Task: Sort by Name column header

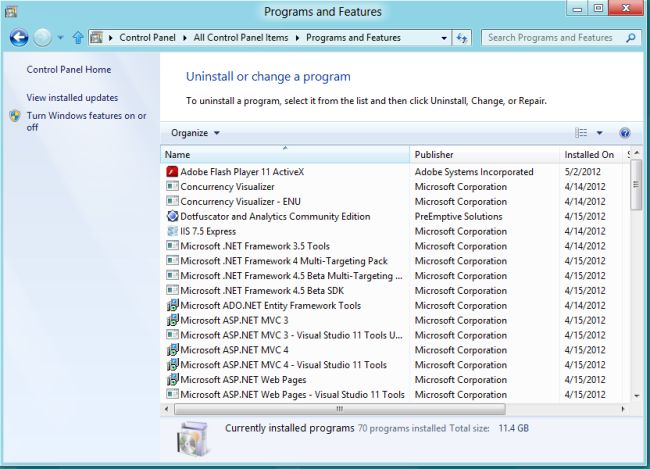Action: coord(285,155)
